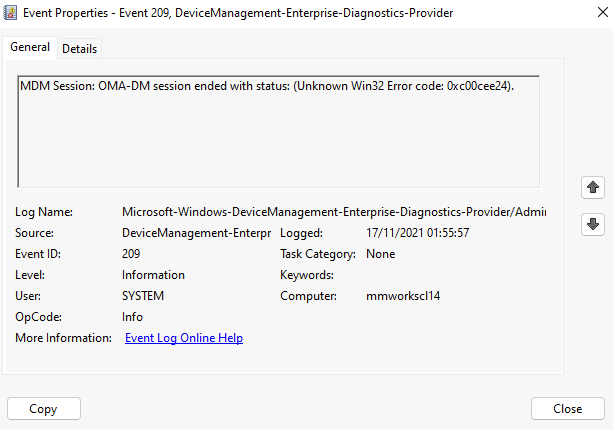Screen dimensions: 613x430
Task: Go to previous event with up arrow
Action: 593,187
